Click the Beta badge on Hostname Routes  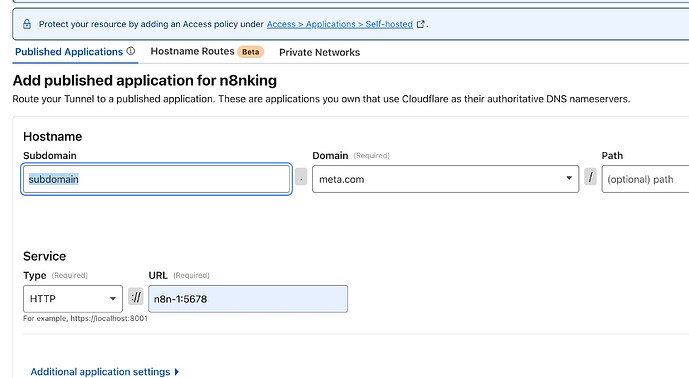tap(250, 52)
